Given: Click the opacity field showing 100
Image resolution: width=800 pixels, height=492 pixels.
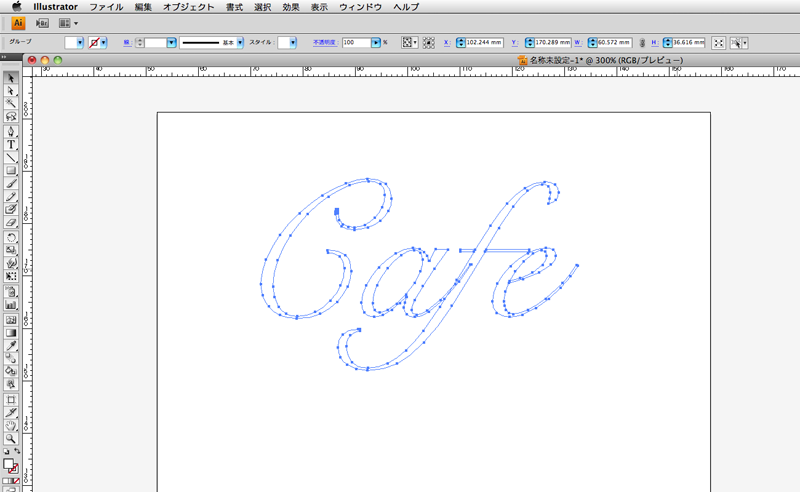Looking at the screenshot, I should (356, 43).
